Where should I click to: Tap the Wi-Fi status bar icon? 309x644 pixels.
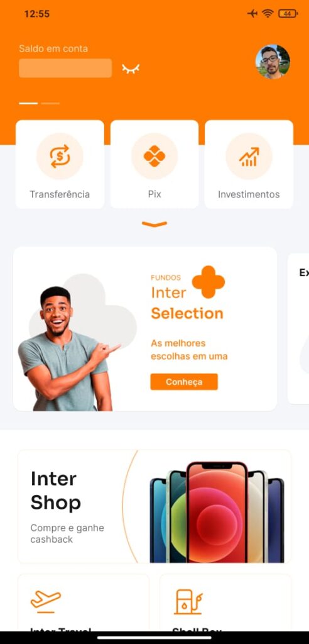pyautogui.click(x=268, y=14)
